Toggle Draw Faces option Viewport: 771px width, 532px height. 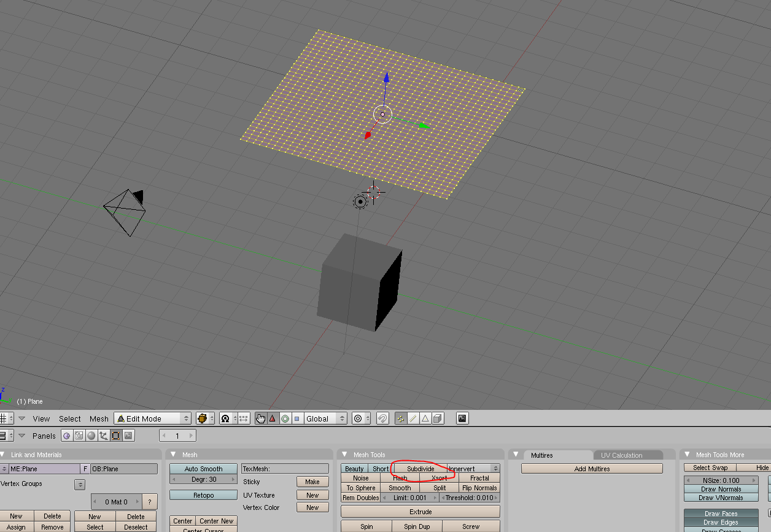tap(721, 514)
